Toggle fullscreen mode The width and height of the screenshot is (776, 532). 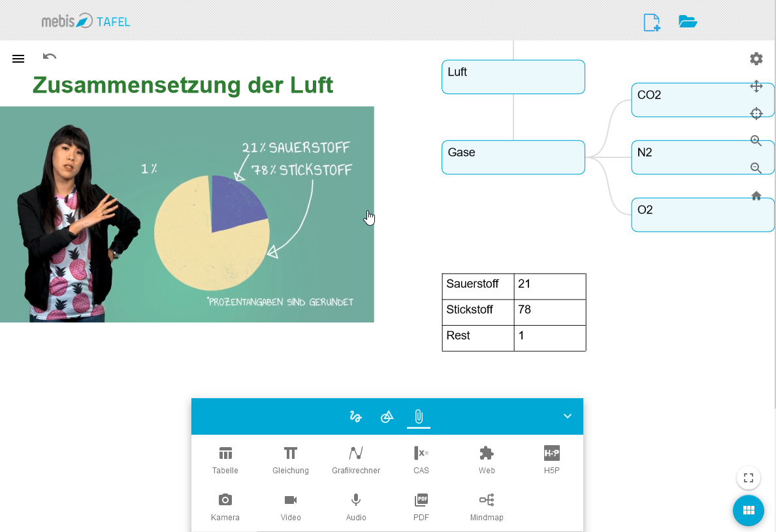point(749,478)
